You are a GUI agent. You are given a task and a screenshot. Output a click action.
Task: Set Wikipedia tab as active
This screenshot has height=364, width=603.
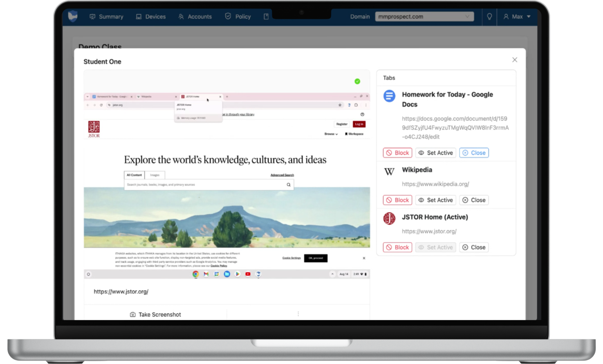click(x=435, y=200)
